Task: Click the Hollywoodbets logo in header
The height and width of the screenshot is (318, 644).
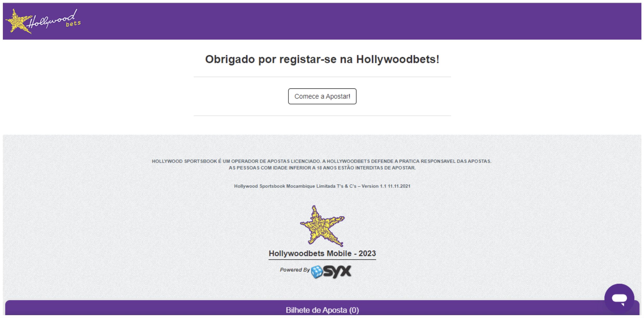Action: pyautogui.click(x=43, y=21)
